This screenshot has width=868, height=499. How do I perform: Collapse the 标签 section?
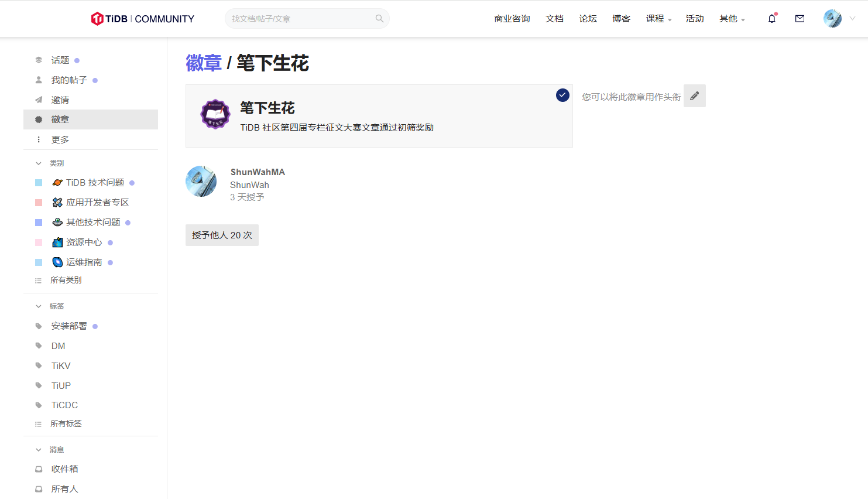pyautogui.click(x=55, y=306)
